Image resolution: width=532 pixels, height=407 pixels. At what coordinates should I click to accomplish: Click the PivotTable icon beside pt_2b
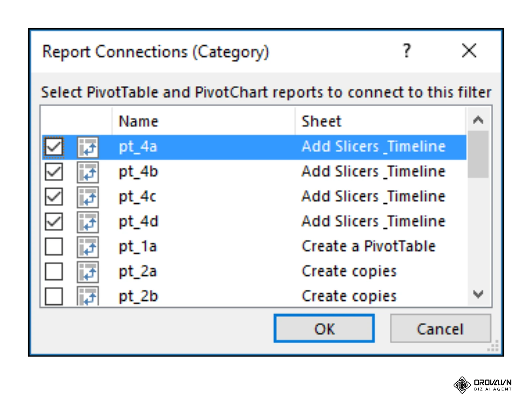click(88, 296)
